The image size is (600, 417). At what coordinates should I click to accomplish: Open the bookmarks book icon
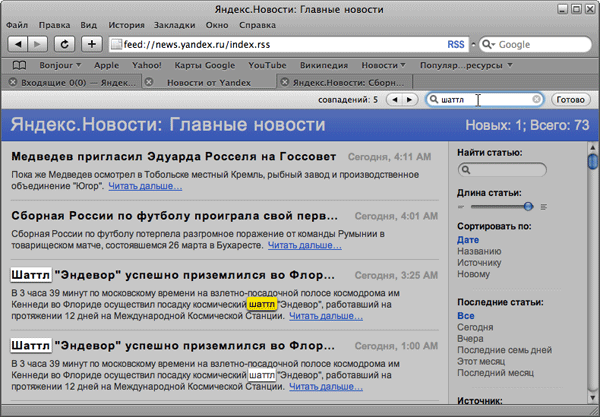(x=19, y=65)
